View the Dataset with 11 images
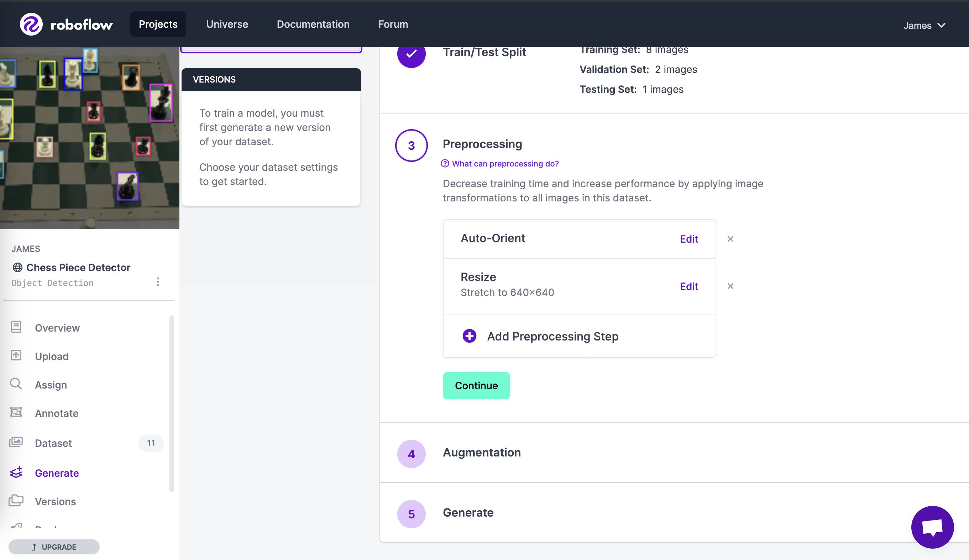 [53, 443]
